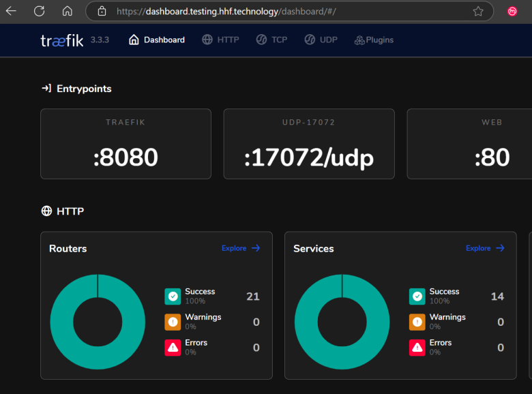Bookmark this page with the star icon
Screen dimensions: 532x394
[x=478, y=11]
